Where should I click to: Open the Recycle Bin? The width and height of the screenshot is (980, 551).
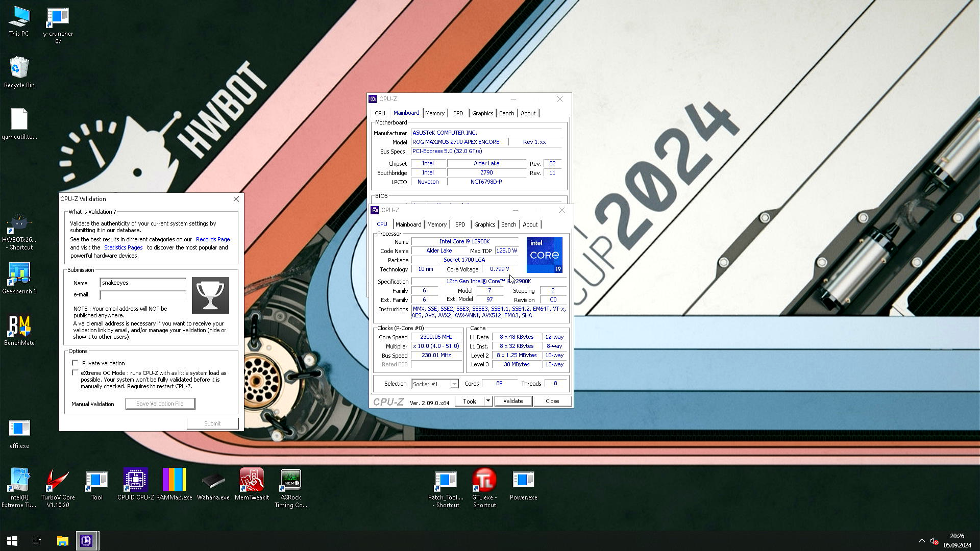pyautogui.click(x=19, y=72)
